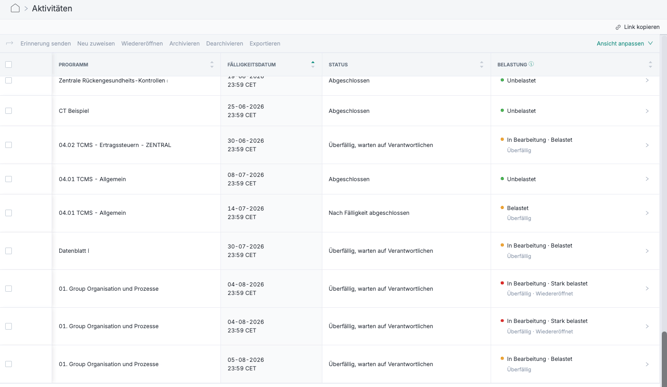Click Exportieren in the action bar
The height and width of the screenshot is (387, 667).
click(x=265, y=43)
